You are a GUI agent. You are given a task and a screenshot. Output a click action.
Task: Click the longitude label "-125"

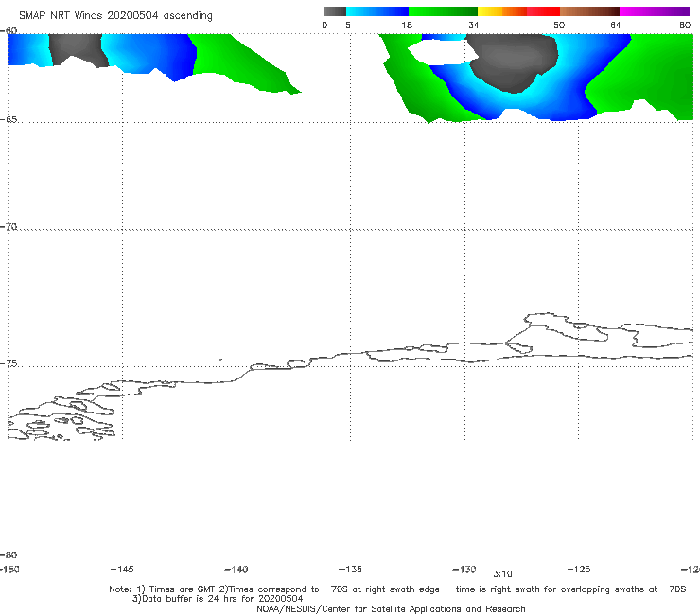pyautogui.click(x=579, y=569)
